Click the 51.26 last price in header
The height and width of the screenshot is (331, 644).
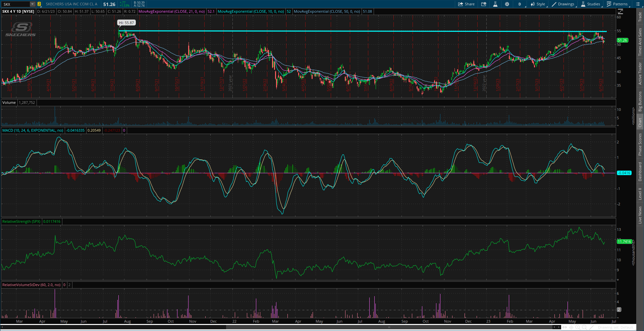pos(109,4)
